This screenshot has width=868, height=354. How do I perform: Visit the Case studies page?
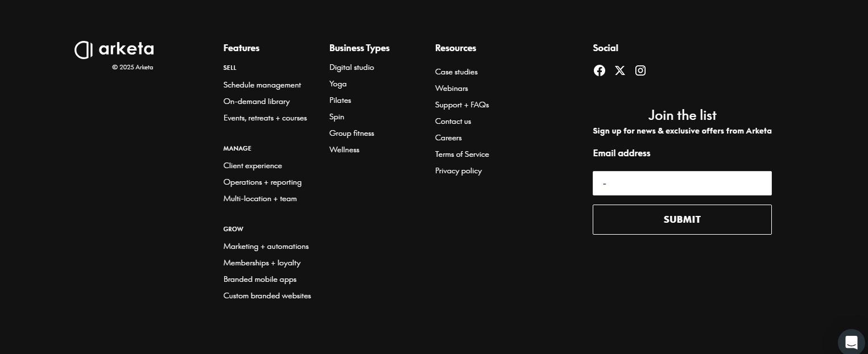(x=456, y=72)
